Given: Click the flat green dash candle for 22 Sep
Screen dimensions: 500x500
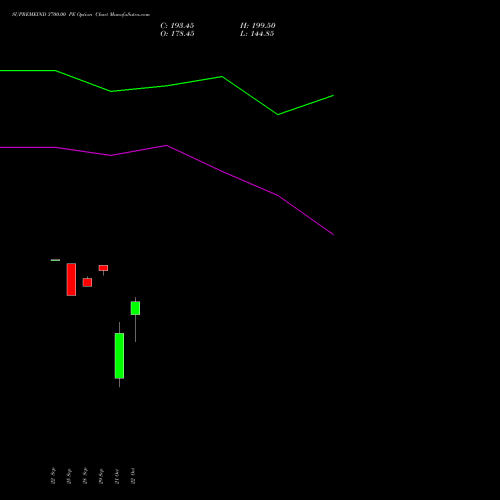Looking at the screenshot, I should point(55,260).
